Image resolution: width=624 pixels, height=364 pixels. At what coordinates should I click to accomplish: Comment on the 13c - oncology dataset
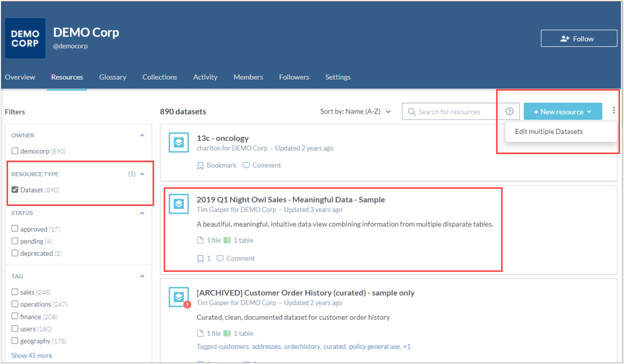coord(262,165)
